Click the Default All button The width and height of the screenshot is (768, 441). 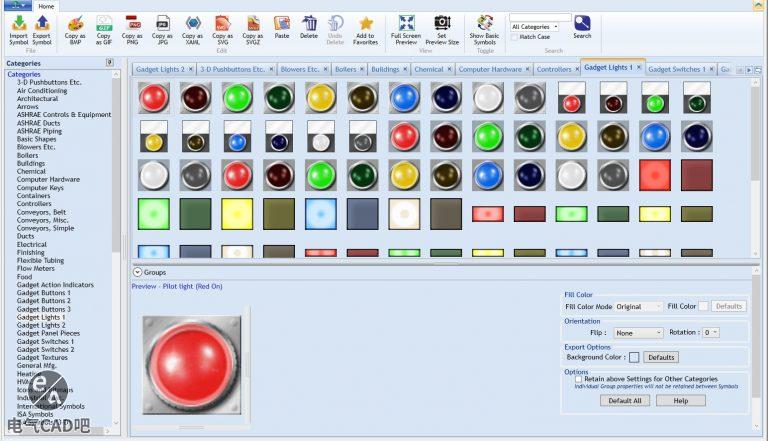[626, 400]
